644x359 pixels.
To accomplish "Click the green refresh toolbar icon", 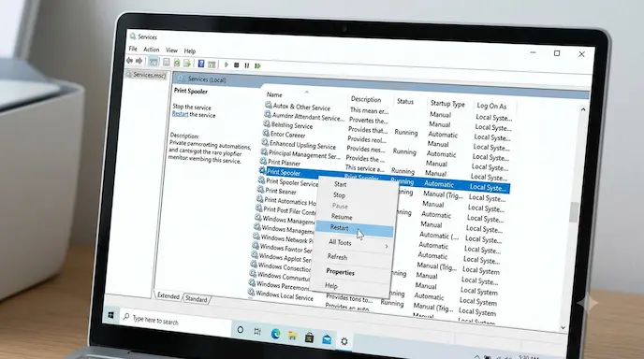I will pyautogui.click(x=177, y=63).
